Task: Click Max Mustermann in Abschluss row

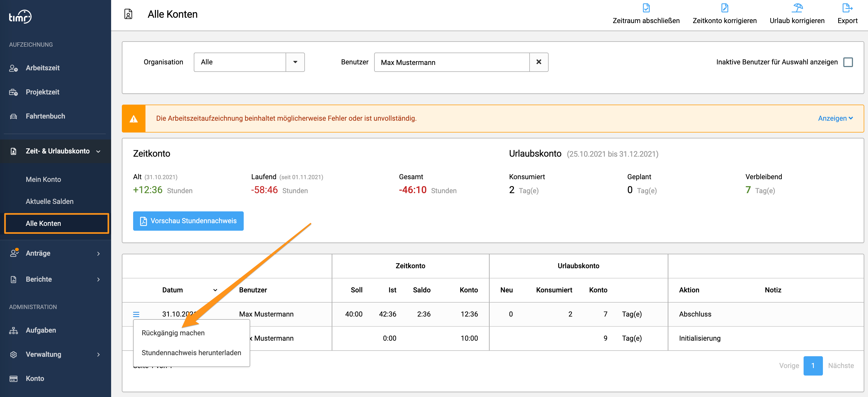Action: [266, 314]
